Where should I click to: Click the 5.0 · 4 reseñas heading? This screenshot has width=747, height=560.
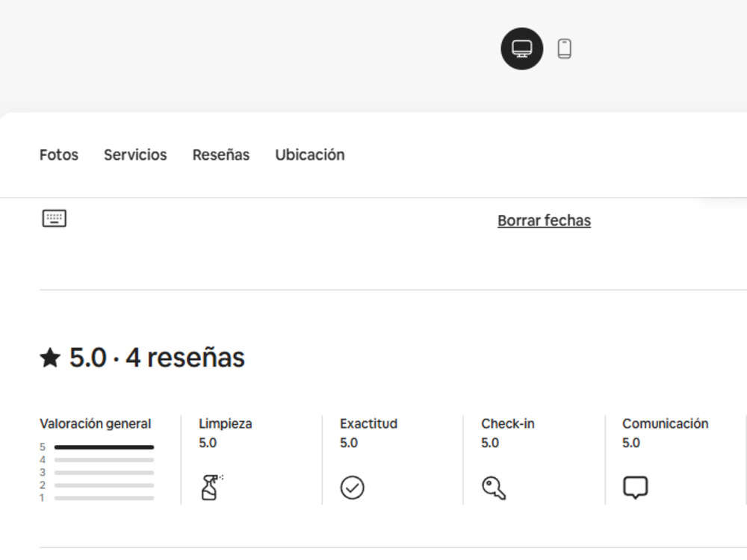(x=157, y=358)
